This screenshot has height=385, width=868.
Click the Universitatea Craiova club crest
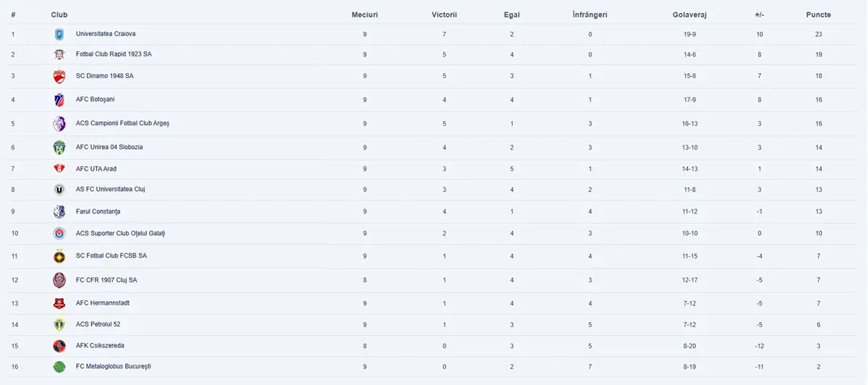(x=59, y=34)
